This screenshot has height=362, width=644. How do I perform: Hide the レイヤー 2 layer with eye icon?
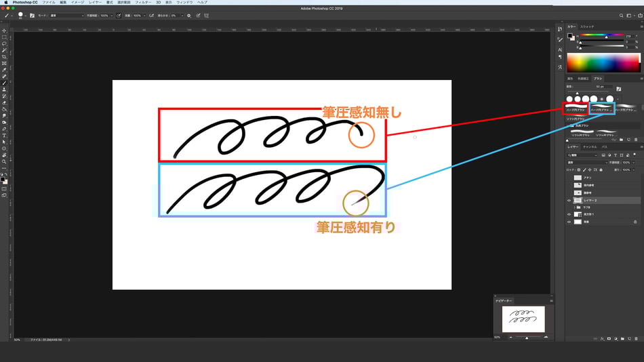[569, 201]
